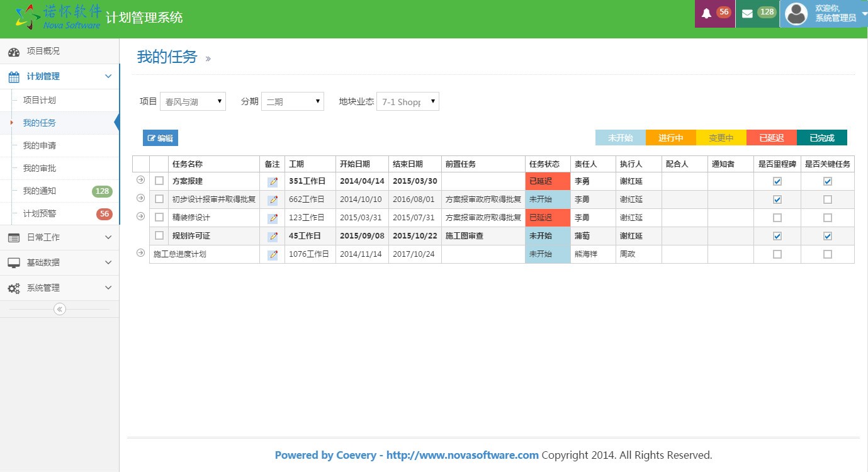The image size is (868, 472).
Task: Open the novasoftware.com footer link
Action: [462, 455]
